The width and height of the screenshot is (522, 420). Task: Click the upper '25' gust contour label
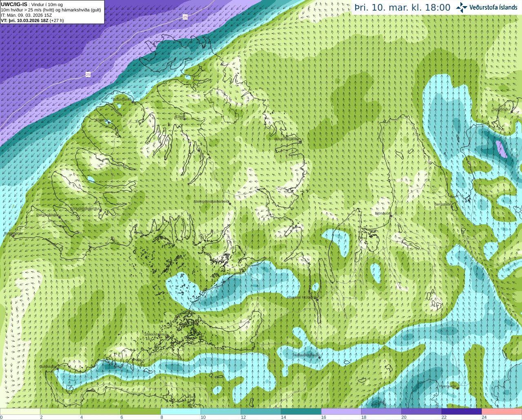click(185, 17)
